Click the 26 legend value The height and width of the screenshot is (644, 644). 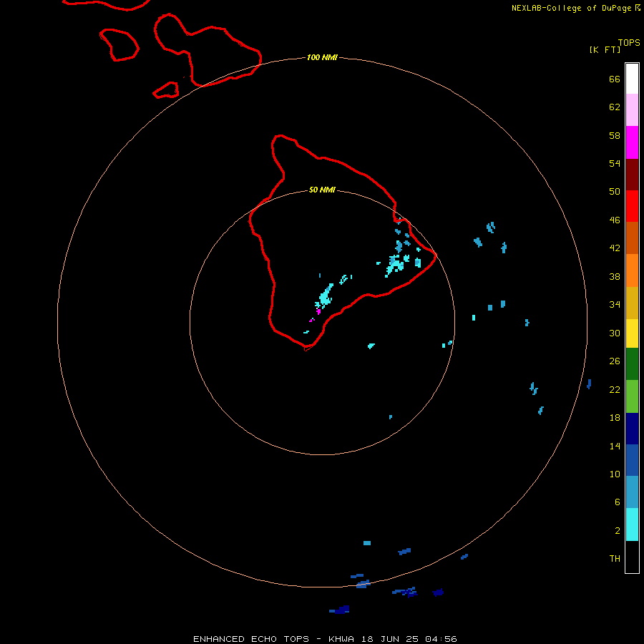click(615, 361)
